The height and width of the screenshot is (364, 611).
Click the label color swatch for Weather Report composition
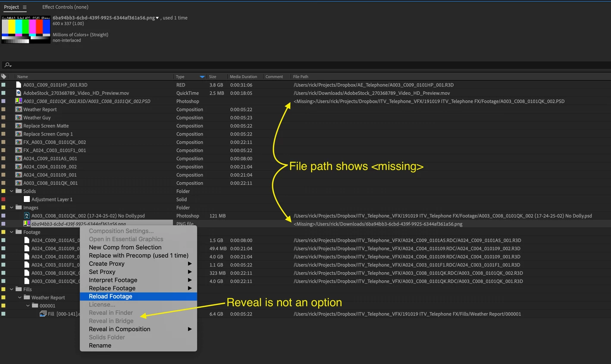click(x=3, y=109)
